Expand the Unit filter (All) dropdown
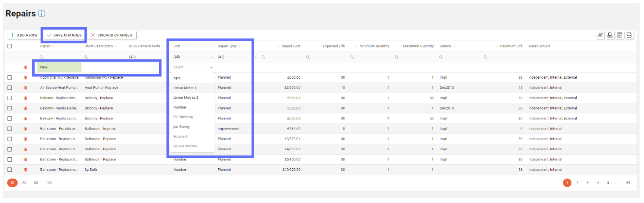The image size is (644, 203). (211, 57)
